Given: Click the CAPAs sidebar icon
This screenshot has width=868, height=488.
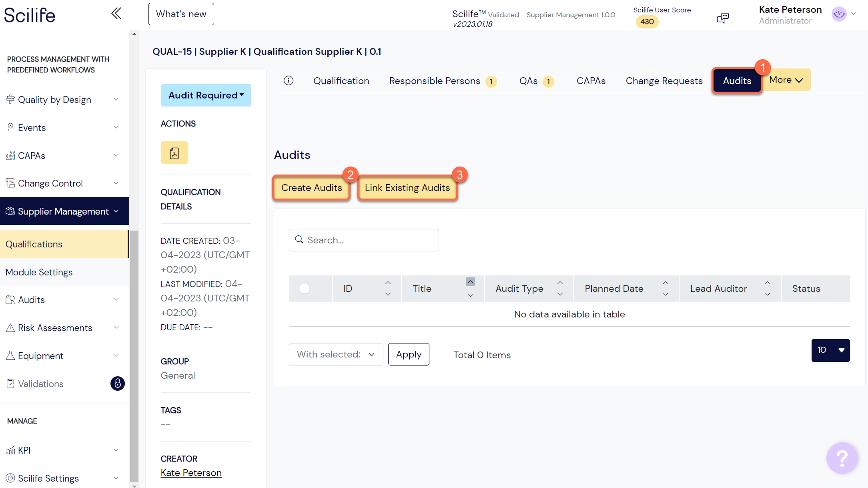Looking at the screenshot, I should pyautogui.click(x=10, y=155).
